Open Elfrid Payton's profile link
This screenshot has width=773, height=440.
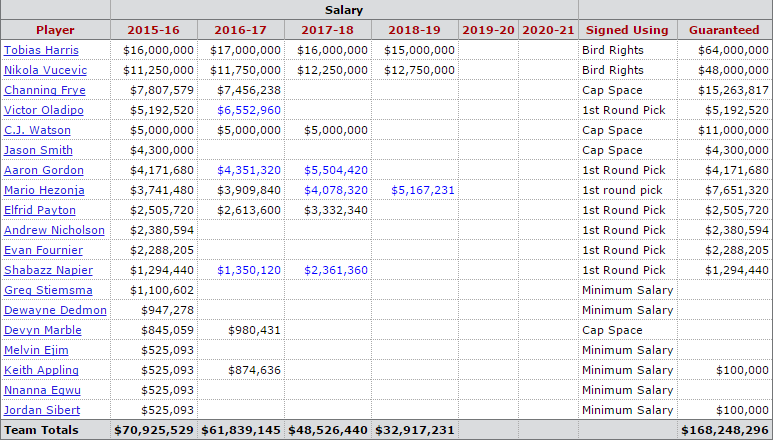point(40,210)
